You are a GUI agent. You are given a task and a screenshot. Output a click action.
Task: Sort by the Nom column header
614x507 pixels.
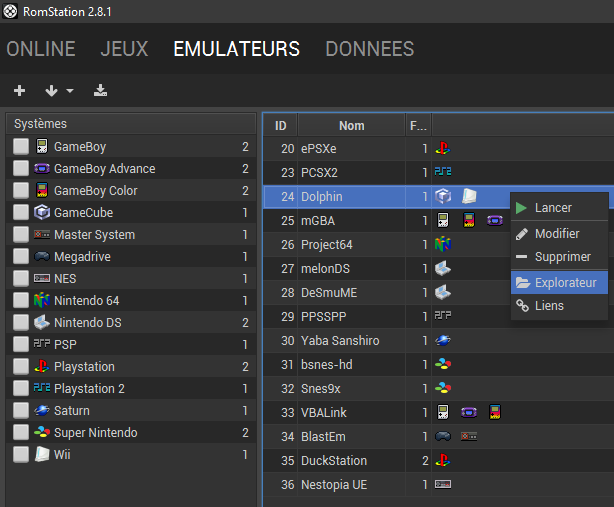pos(352,125)
